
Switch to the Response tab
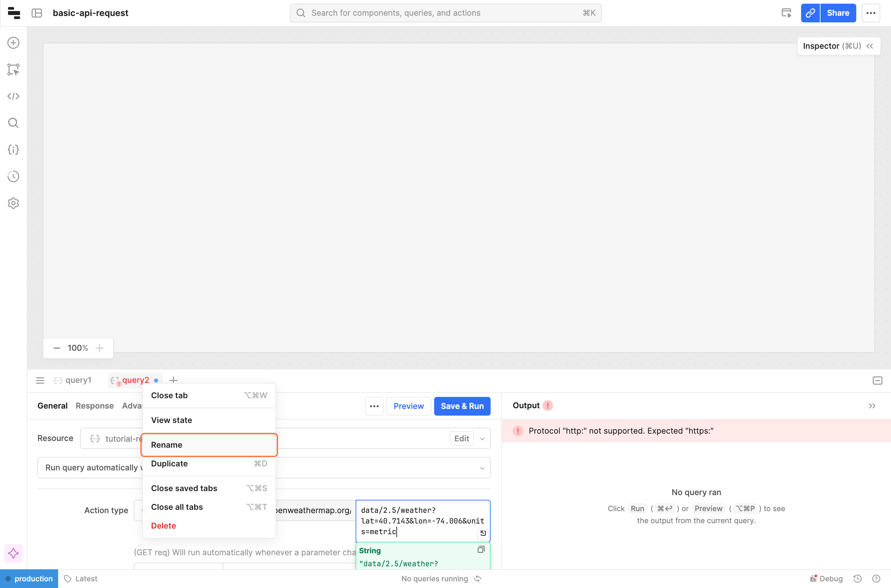[x=95, y=406]
